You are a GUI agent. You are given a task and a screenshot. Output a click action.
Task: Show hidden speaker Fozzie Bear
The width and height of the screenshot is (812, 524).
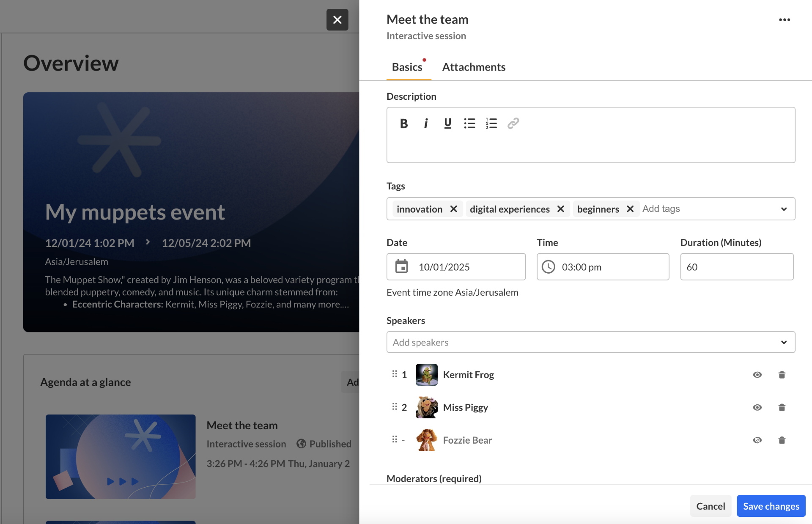[757, 440]
